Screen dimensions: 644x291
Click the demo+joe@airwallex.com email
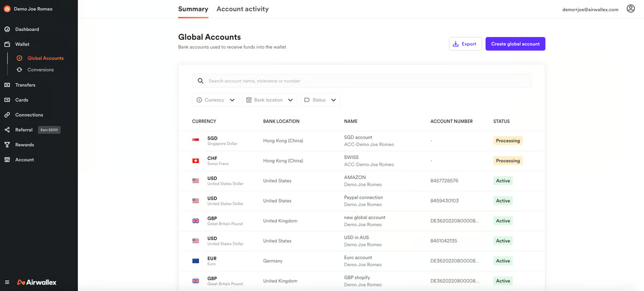pyautogui.click(x=590, y=10)
